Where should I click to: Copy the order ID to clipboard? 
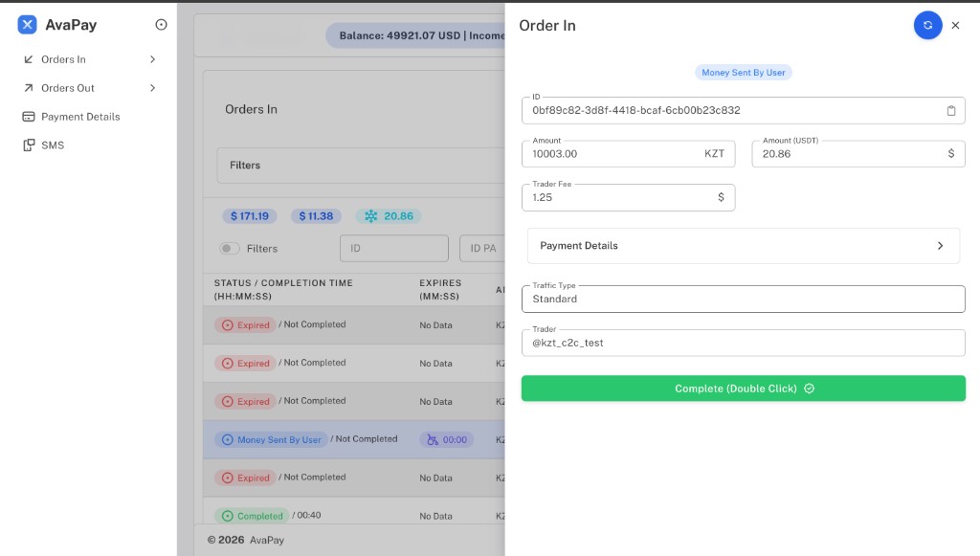point(950,111)
